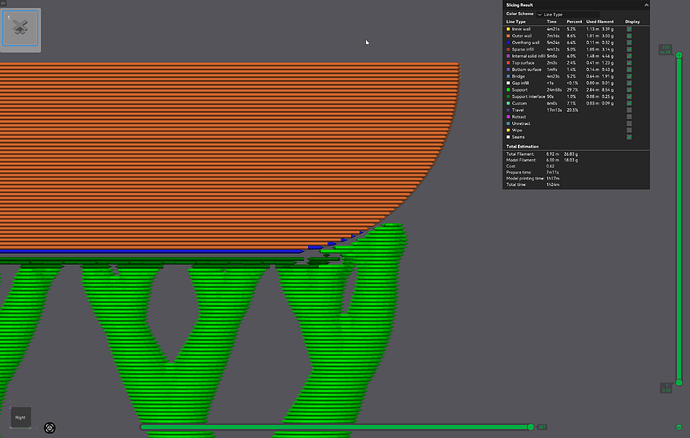690x438 pixels.
Task: Enable display of Unretract
Action: [629, 124]
